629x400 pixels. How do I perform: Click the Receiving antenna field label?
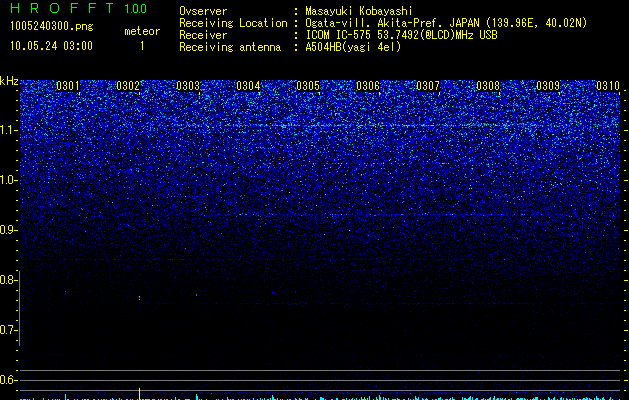(x=230, y=47)
